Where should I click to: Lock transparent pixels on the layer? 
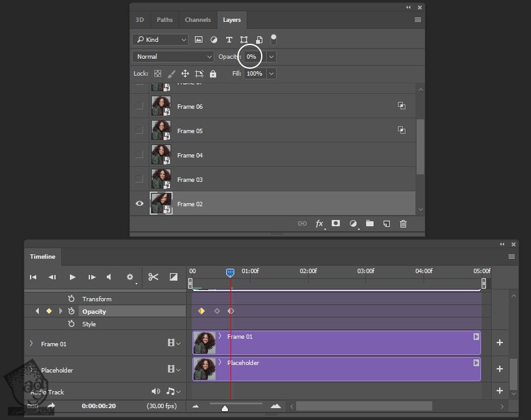click(x=157, y=73)
